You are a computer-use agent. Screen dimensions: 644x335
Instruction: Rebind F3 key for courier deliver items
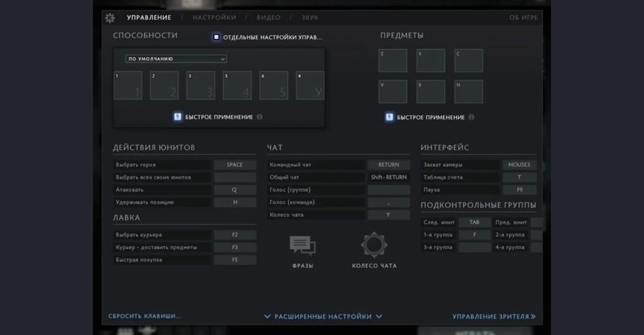[235, 247]
